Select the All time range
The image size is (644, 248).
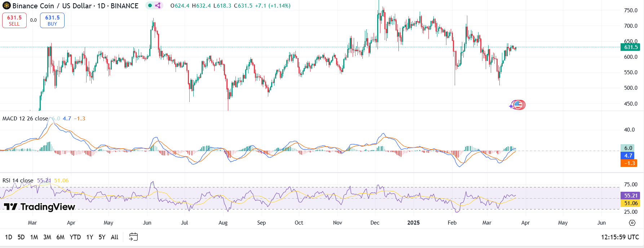point(115,237)
